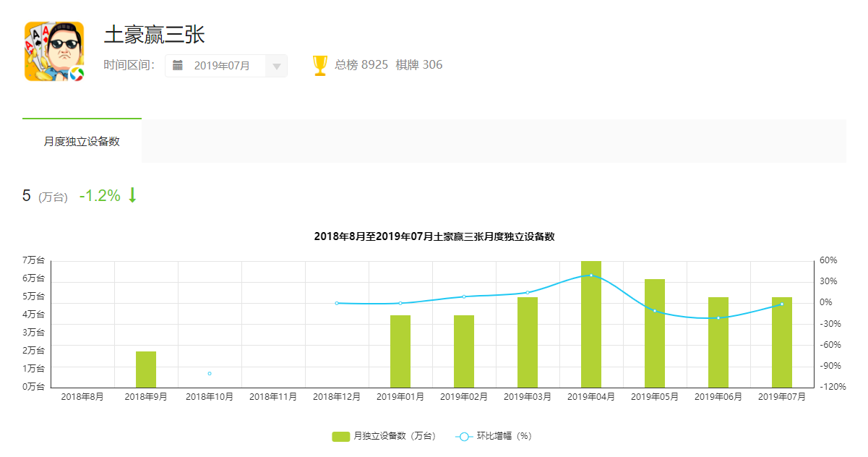Click the 2019年01月 bar

(x=400, y=351)
